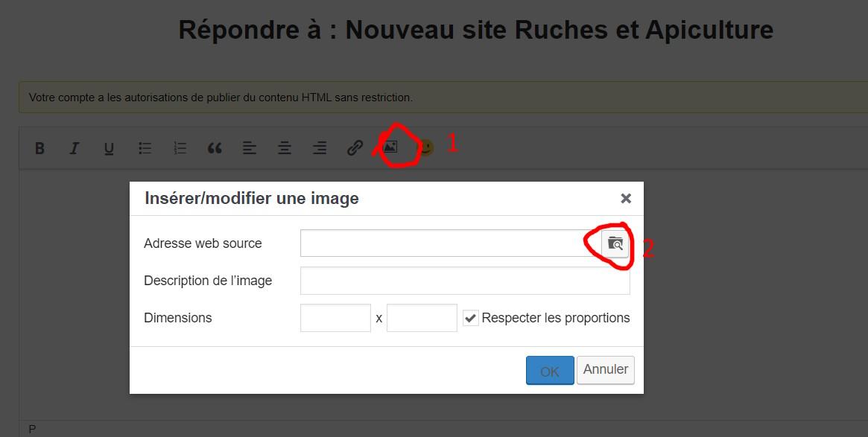Uncheck Respecter les proportions checkbox

tap(471, 318)
